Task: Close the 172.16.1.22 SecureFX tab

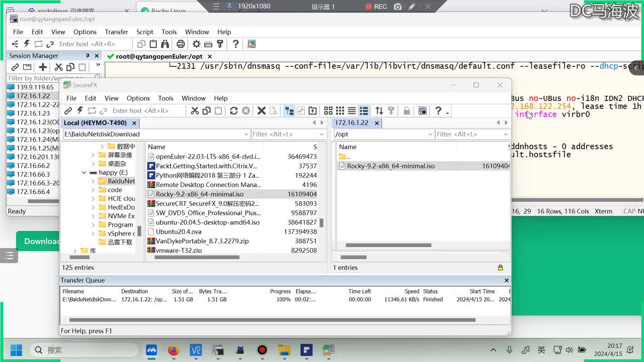Action: pyautogui.click(x=377, y=123)
